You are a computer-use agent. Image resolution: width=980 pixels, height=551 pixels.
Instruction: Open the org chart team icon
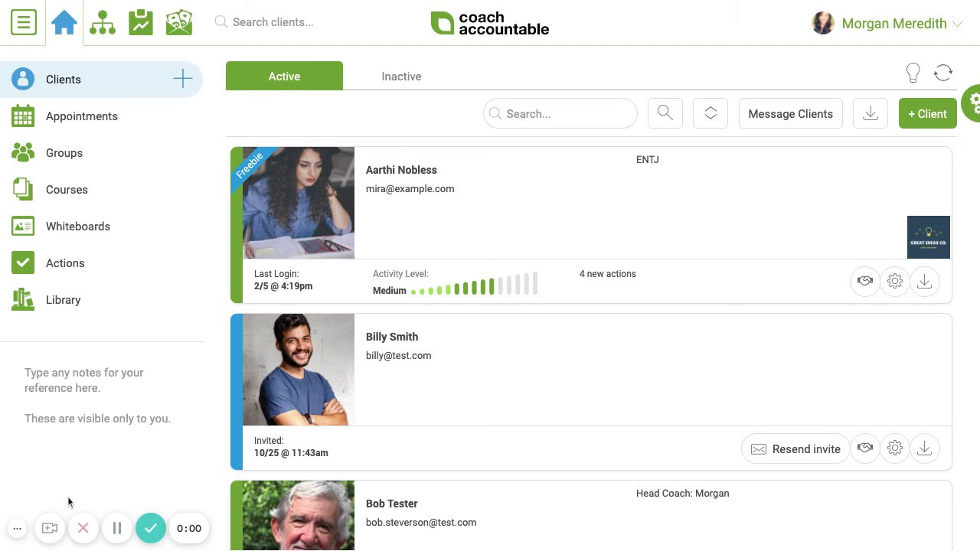103,22
